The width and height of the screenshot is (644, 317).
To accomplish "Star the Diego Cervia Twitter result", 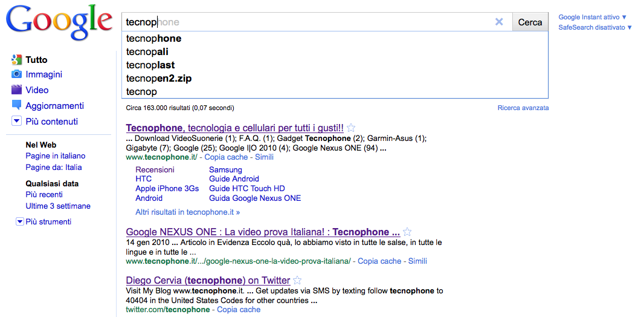I will pyautogui.click(x=297, y=281).
